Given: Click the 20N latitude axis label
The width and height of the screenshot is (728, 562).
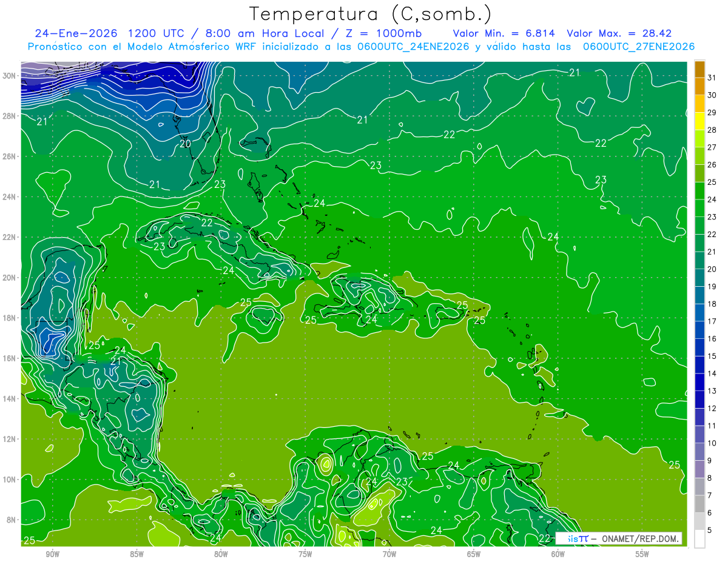Looking at the screenshot, I should tap(10, 277).
